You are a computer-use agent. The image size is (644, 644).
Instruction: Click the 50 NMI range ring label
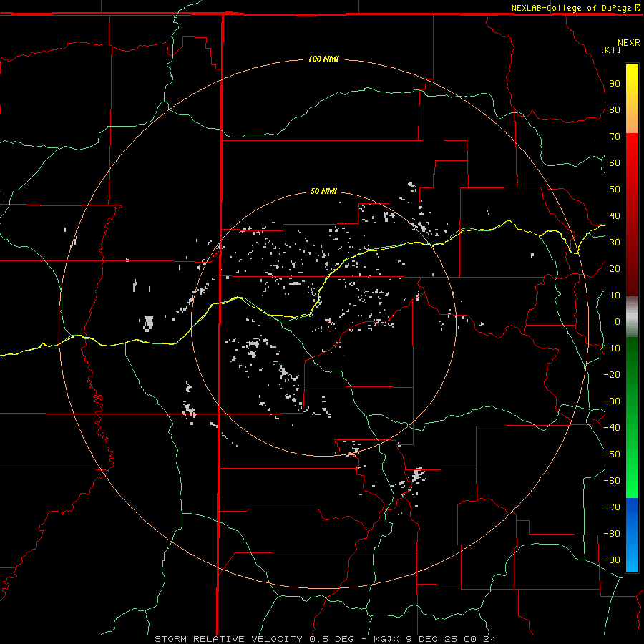pyautogui.click(x=323, y=191)
